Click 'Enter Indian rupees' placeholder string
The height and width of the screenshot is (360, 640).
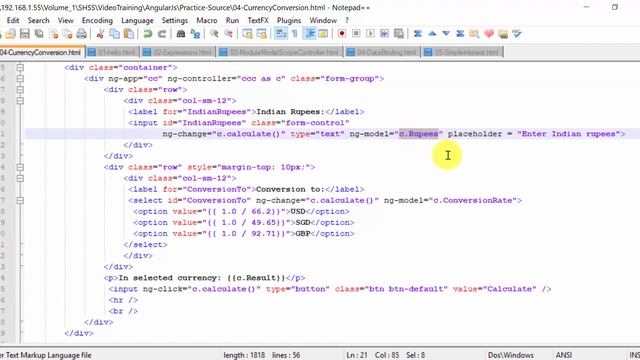pyautogui.click(x=569, y=134)
